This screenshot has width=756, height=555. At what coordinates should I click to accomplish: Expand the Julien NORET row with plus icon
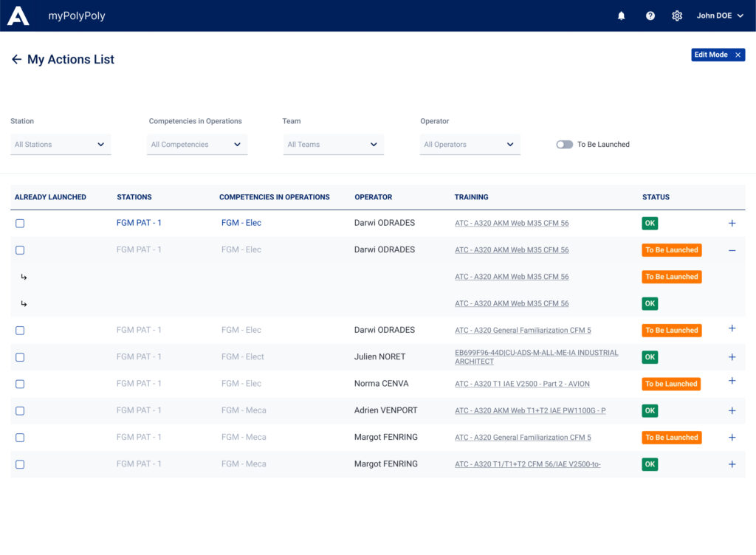click(x=732, y=357)
